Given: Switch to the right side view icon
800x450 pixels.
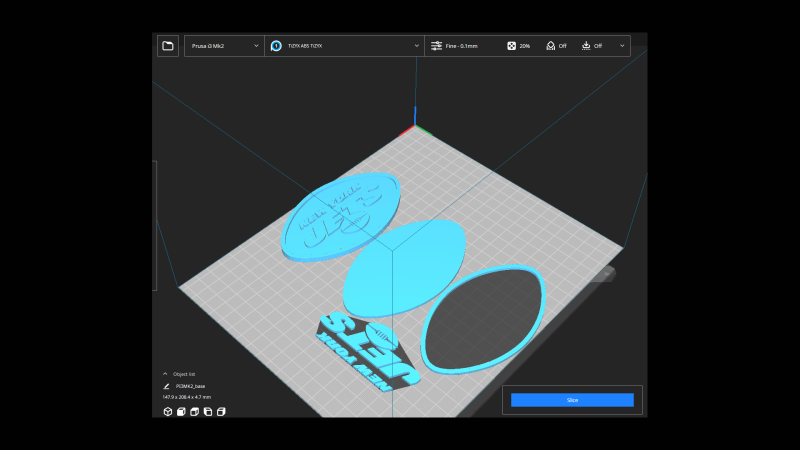Looking at the screenshot, I should click(222, 411).
